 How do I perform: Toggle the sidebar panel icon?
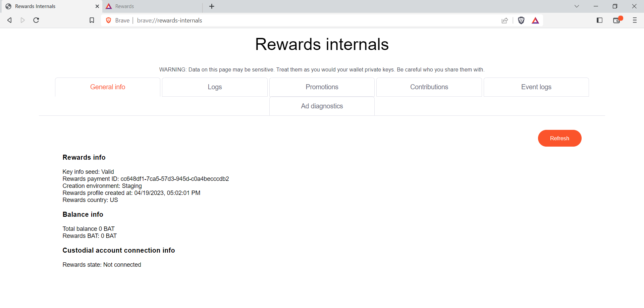pos(599,20)
